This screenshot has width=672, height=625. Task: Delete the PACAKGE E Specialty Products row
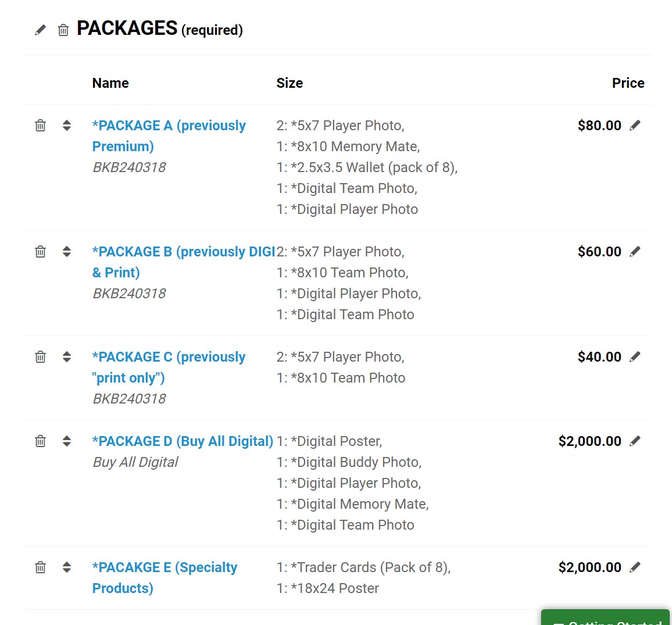(x=40, y=567)
